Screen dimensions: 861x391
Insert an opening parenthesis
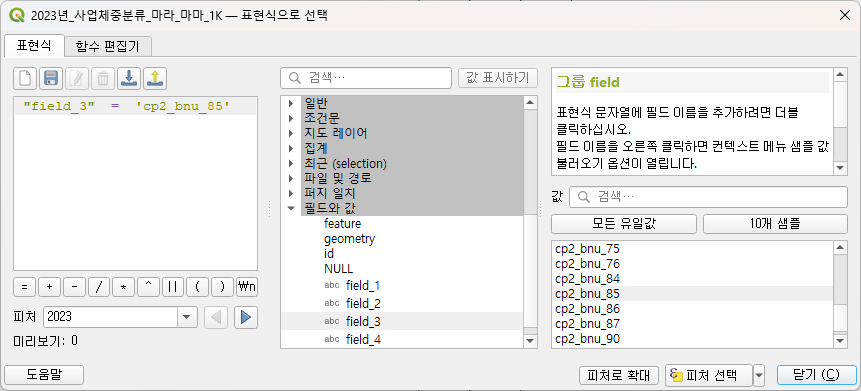pyautogui.click(x=198, y=287)
